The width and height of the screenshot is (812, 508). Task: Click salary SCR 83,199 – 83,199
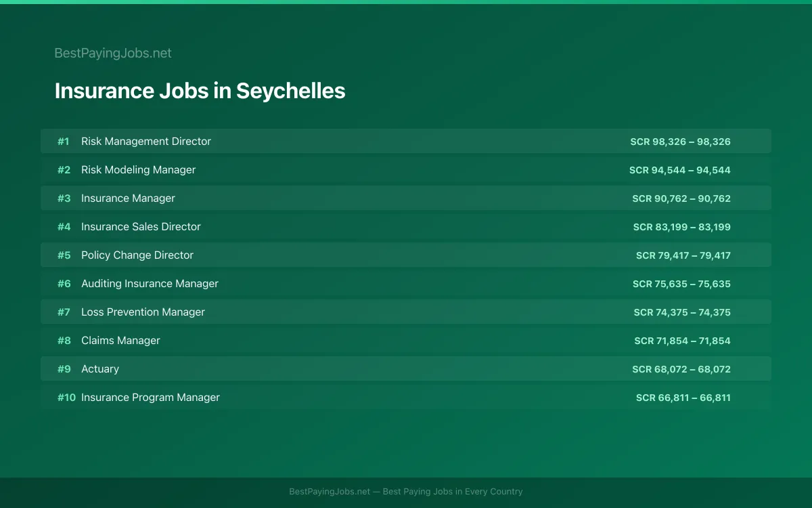click(x=682, y=227)
